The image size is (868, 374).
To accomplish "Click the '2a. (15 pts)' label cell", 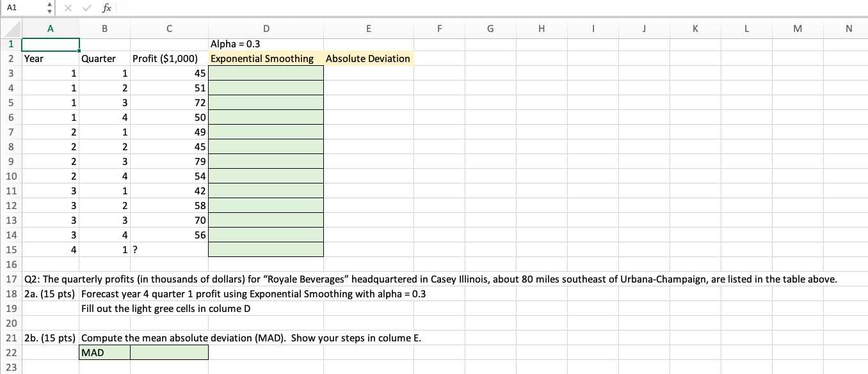I will click(x=51, y=293).
